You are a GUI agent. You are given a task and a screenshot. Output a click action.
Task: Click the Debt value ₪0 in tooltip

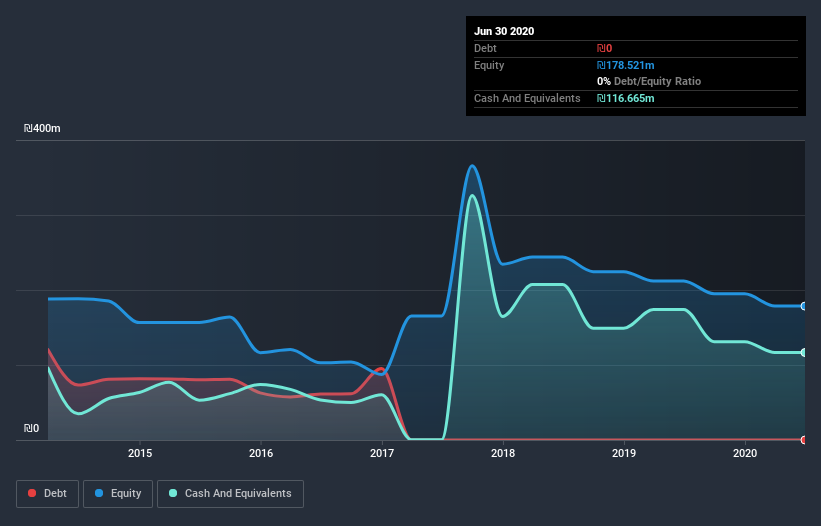pos(604,49)
